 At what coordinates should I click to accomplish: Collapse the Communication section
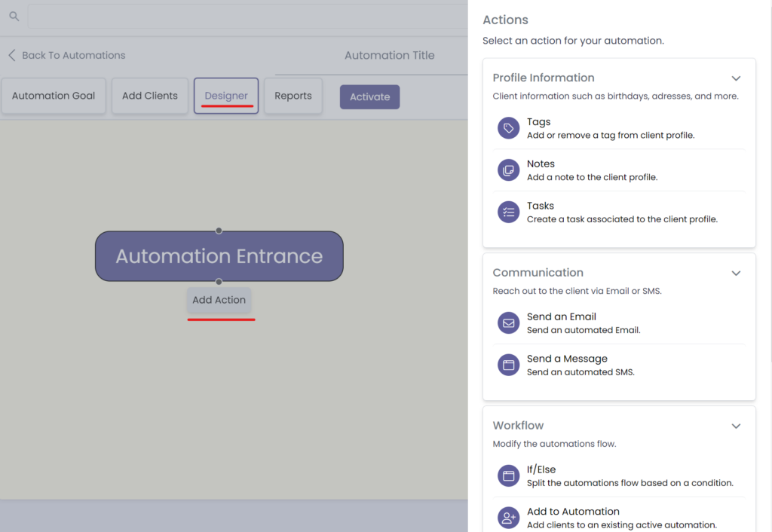pyautogui.click(x=737, y=274)
